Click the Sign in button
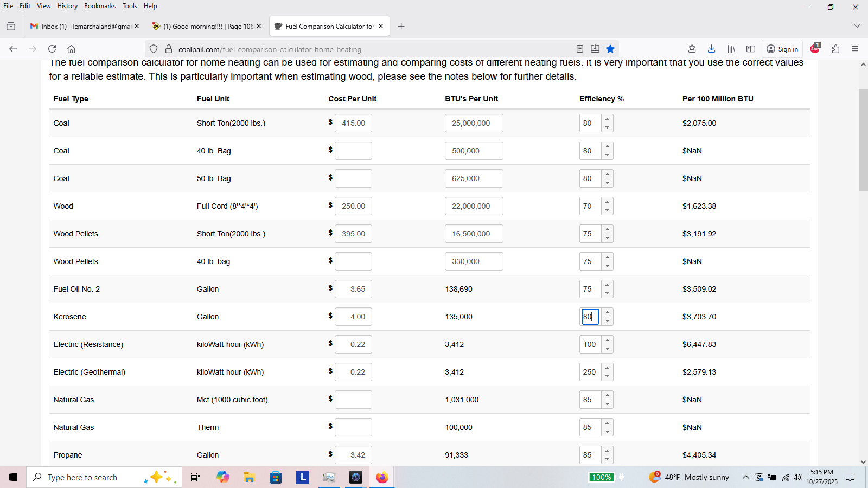The width and height of the screenshot is (868, 488). tap(782, 49)
